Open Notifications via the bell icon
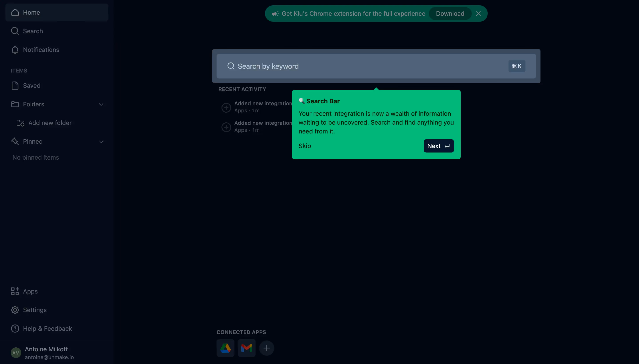The image size is (639, 364). click(15, 50)
